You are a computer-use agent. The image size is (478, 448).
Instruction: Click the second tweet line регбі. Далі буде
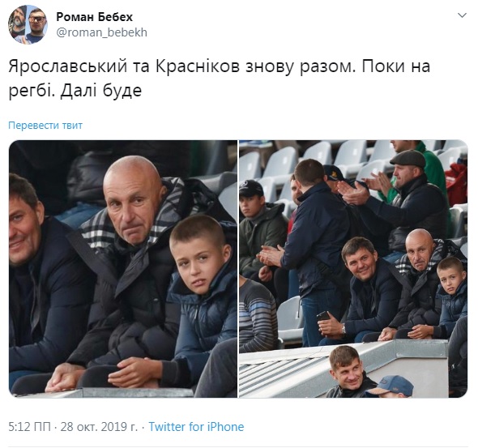coord(75,91)
